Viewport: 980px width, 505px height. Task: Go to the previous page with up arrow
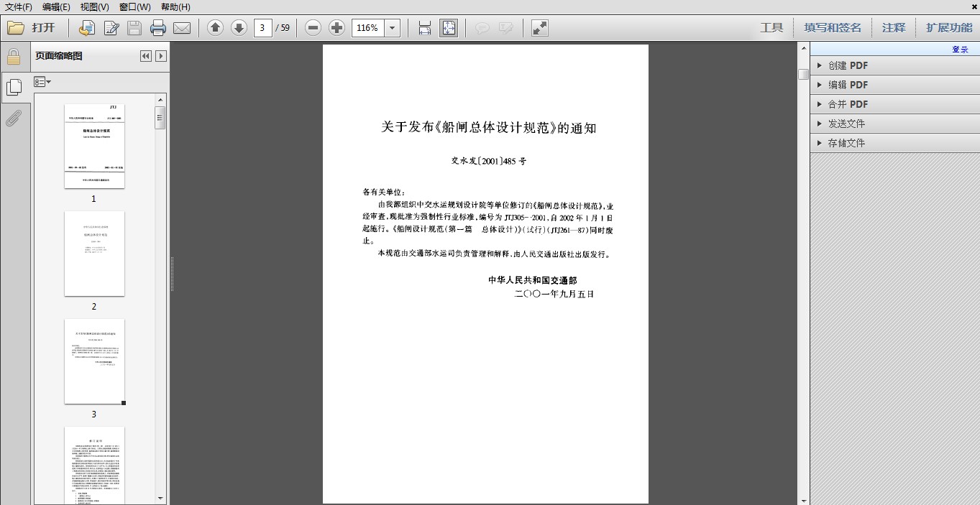coord(215,28)
